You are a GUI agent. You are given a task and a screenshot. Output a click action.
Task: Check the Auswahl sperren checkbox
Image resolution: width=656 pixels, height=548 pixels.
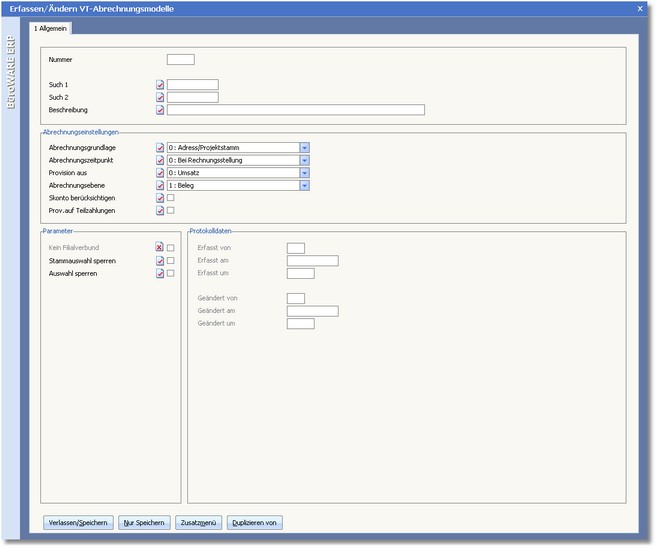(x=171, y=274)
